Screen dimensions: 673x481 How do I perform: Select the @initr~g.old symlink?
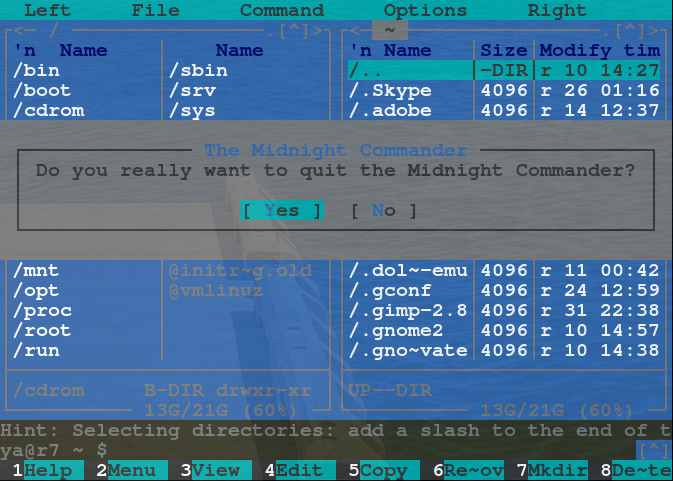[x=240, y=270]
